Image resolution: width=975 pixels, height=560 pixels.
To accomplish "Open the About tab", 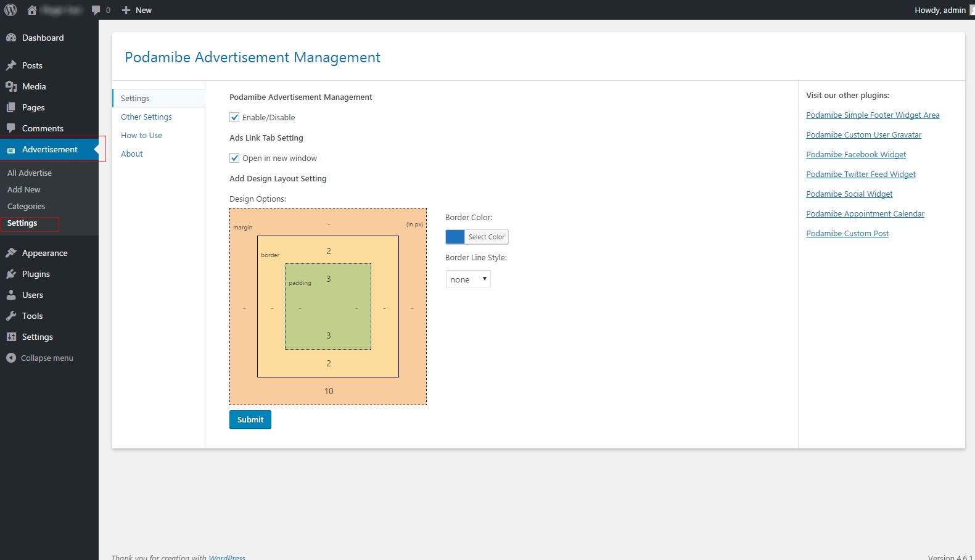I will click(x=131, y=154).
